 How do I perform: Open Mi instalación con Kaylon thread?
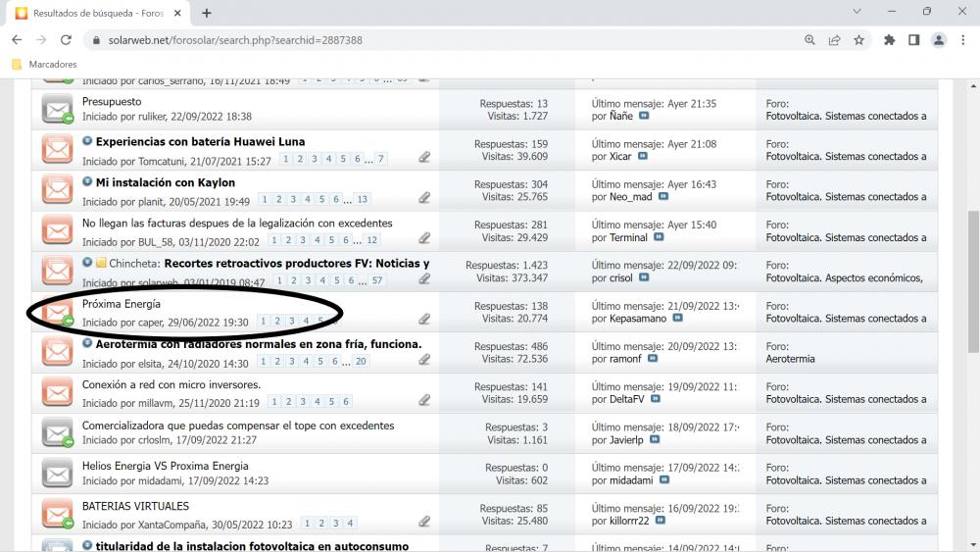coord(165,182)
